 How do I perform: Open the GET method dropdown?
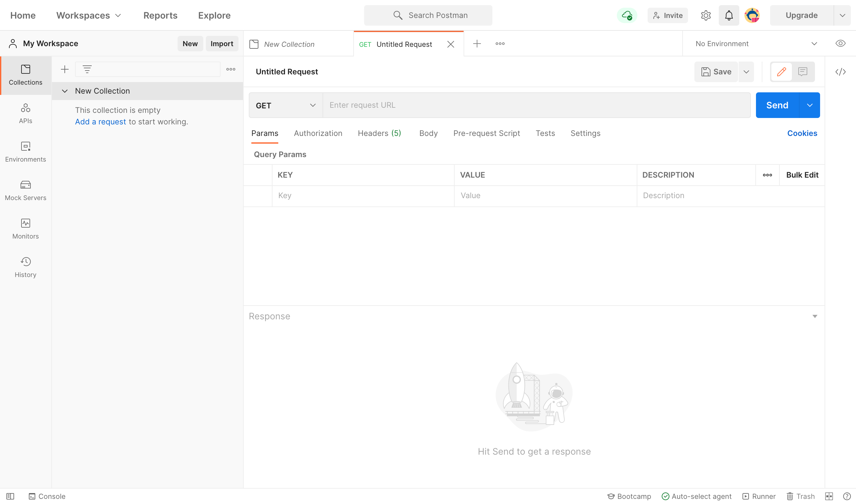tap(285, 105)
